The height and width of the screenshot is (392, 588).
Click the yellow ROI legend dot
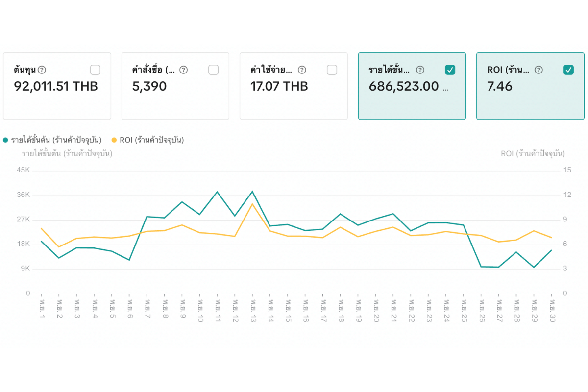[x=114, y=140]
